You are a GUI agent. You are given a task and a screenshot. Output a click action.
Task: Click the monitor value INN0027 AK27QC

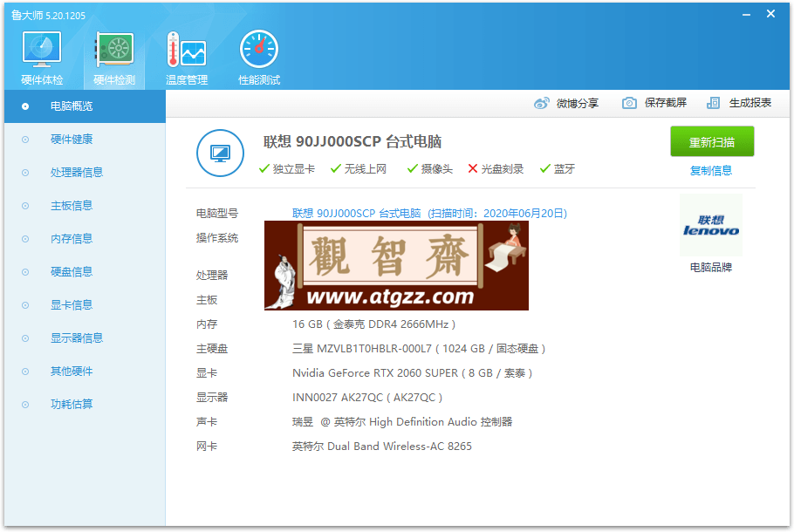pos(367,398)
